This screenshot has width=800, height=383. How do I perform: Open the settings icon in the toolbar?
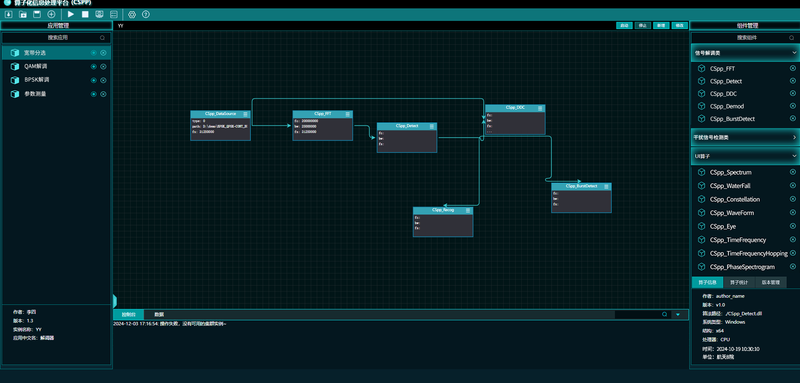point(132,14)
